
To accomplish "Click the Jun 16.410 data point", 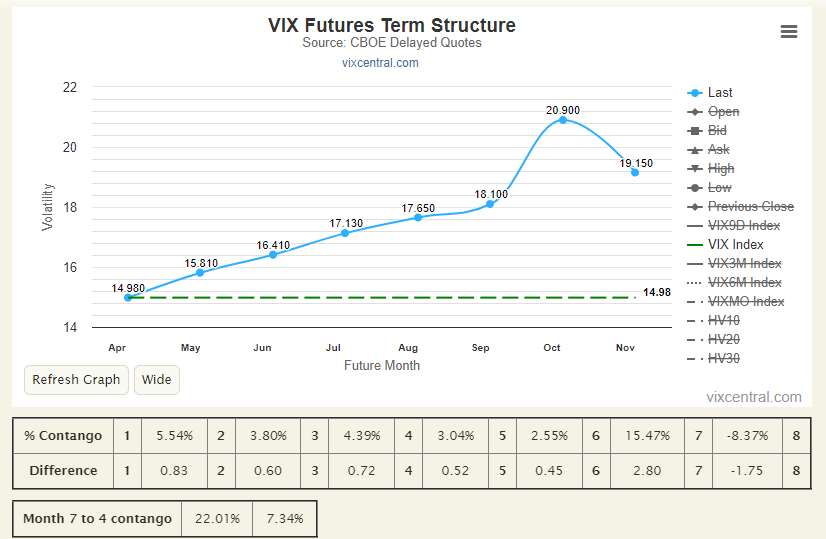I will click(273, 254).
